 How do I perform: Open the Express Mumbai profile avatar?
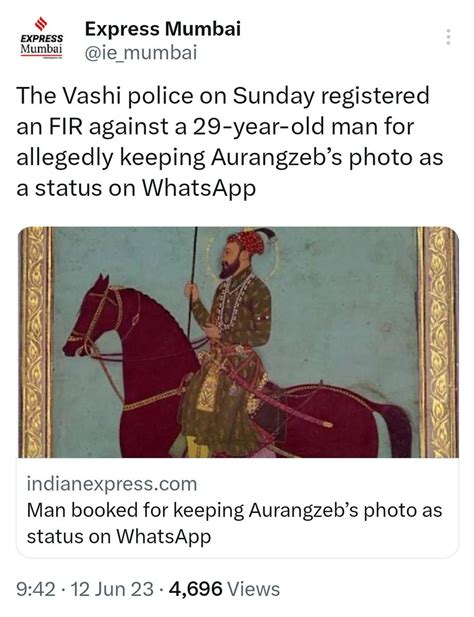click(x=41, y=38)
